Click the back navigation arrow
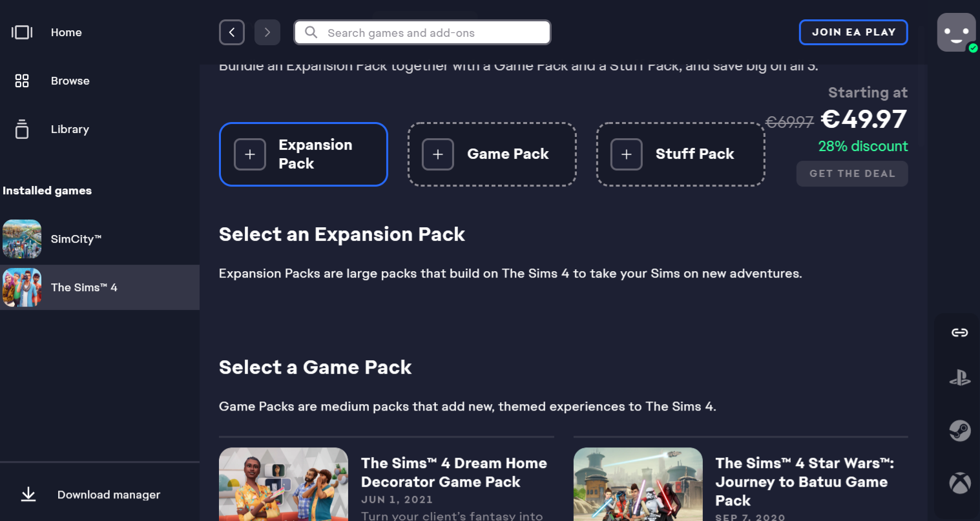 pyautogui.click(x=232, y=32)
